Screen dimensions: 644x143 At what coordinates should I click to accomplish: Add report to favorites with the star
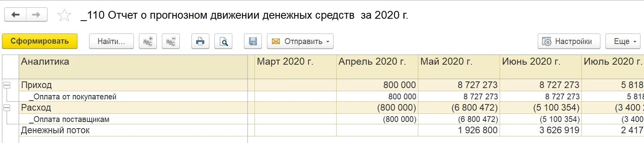click(x=64, y=15)
